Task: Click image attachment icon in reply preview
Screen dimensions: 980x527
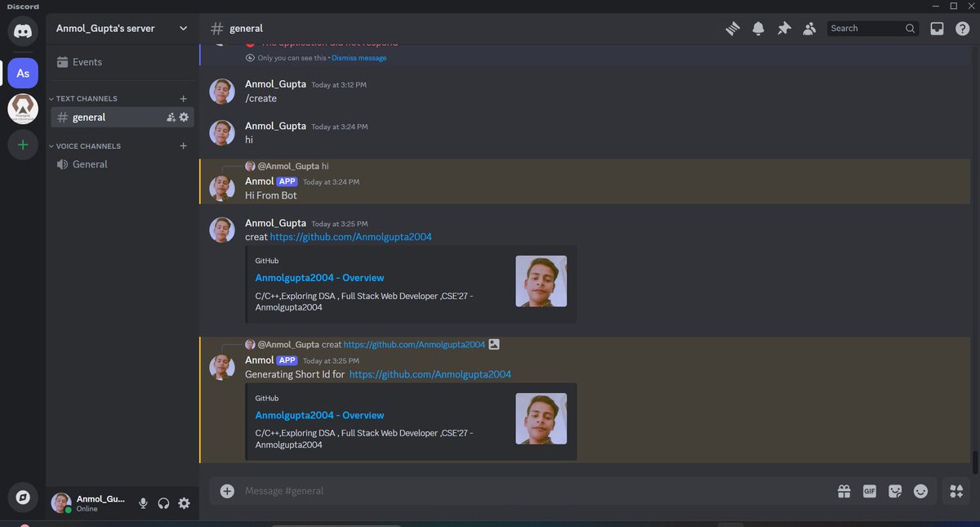Action: tap(494, 345)
